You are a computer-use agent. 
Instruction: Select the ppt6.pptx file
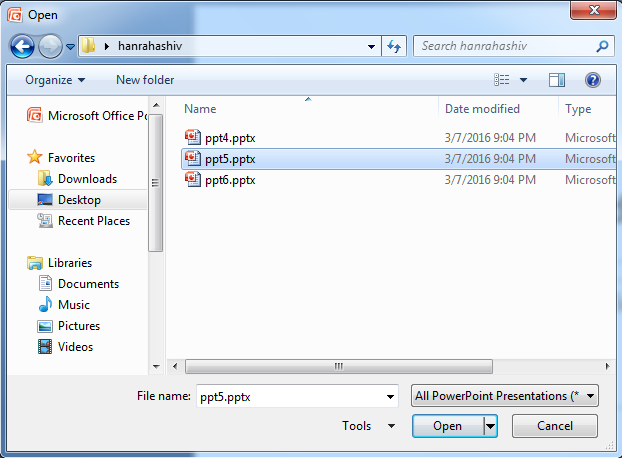tap(229, 180)
